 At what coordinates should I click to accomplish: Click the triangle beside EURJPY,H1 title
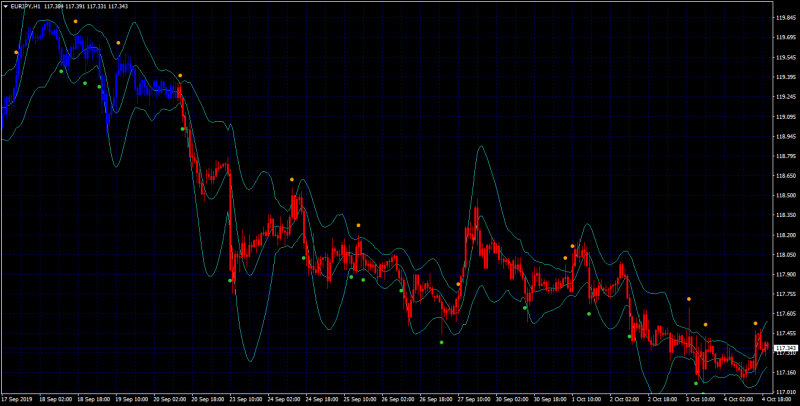coord(6,7)
